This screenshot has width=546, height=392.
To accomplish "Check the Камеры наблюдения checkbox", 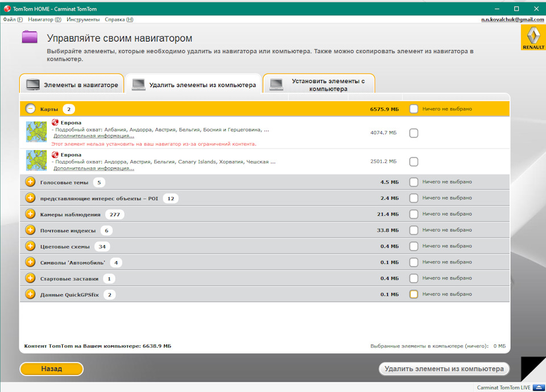I will [x=413, y=214].
